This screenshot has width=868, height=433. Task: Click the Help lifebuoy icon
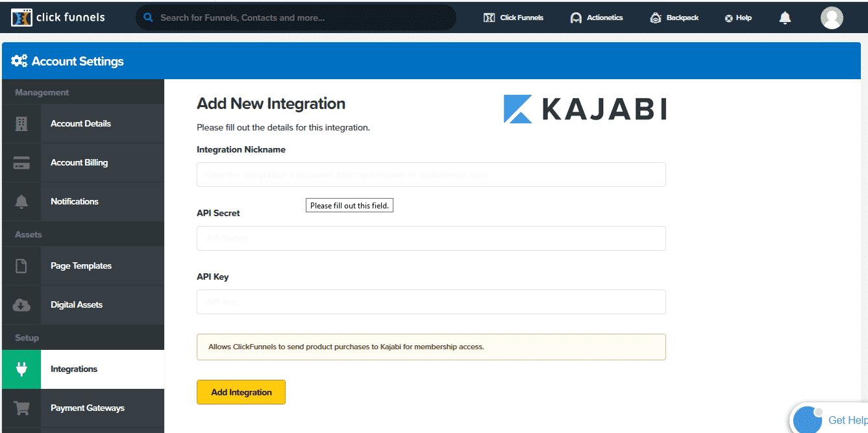pyautogui.click(x=729, y=18)
